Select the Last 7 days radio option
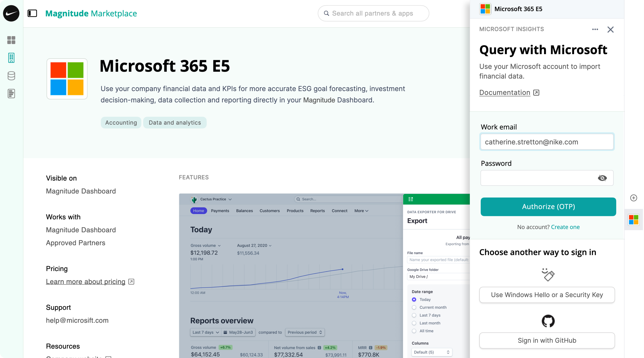 pos(414,315)
